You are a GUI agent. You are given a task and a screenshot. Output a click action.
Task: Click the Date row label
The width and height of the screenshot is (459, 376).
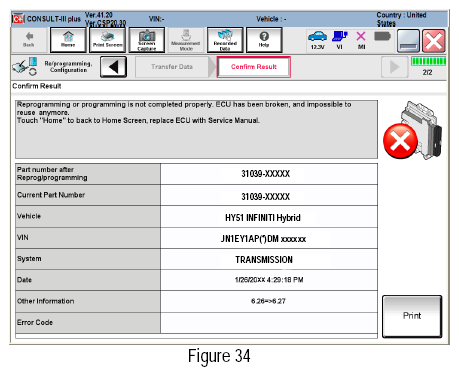24,280
